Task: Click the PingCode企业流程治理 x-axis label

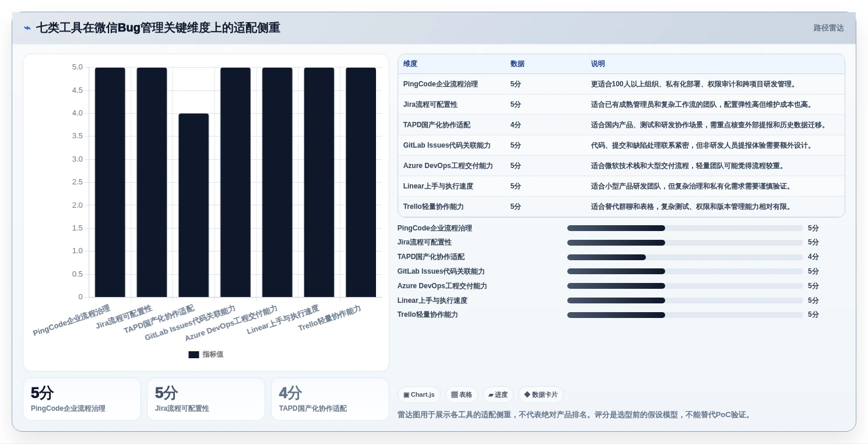Action: tap(72, 320)
